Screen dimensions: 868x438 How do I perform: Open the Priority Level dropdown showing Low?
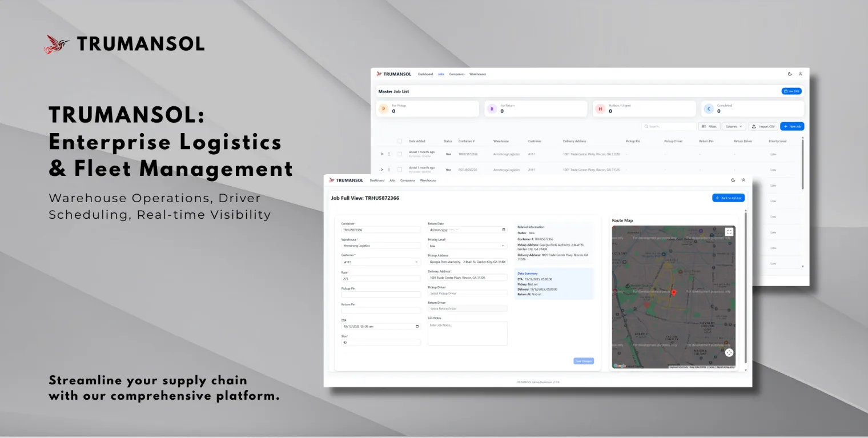coord(467,246)
